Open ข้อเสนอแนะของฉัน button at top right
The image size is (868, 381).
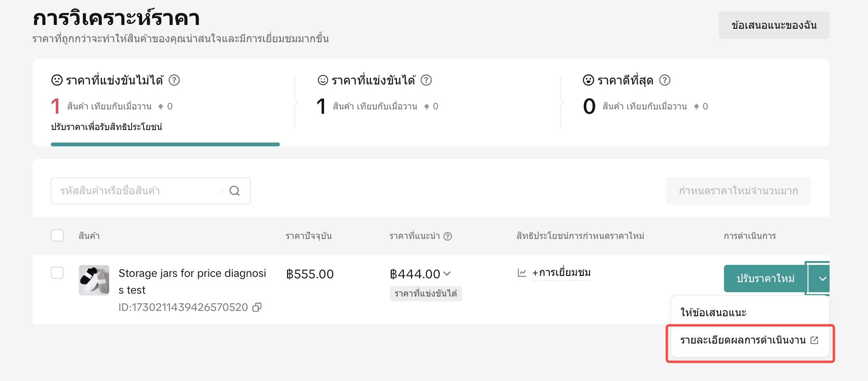coord(773,25)
